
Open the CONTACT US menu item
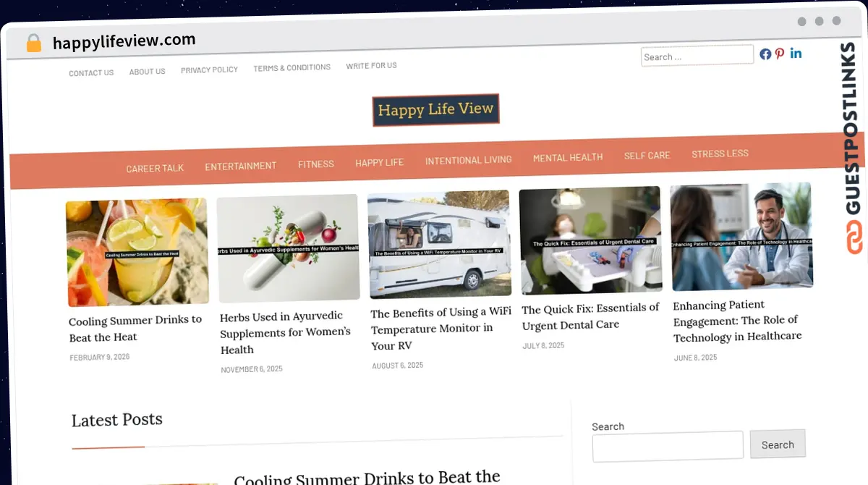90,72
